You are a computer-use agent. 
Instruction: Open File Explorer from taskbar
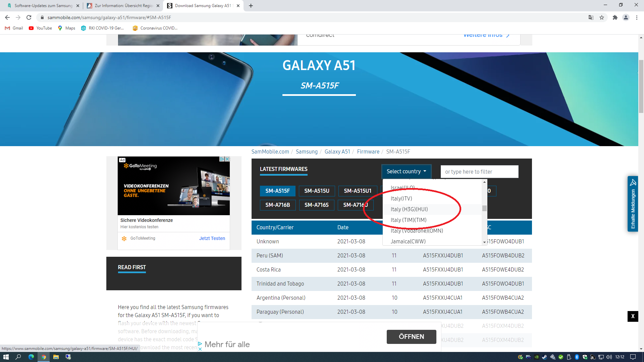coord(56,357)
